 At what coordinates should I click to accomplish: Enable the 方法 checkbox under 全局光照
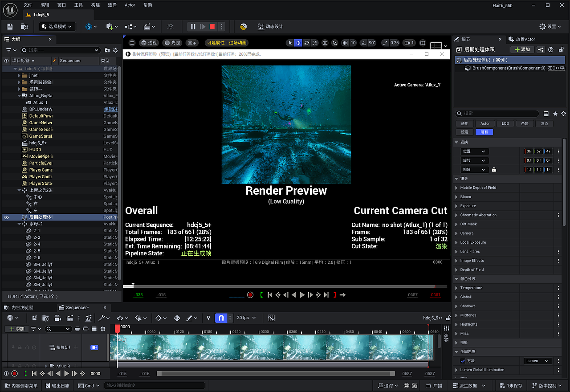pyautogui.click(x=463, y=361)
